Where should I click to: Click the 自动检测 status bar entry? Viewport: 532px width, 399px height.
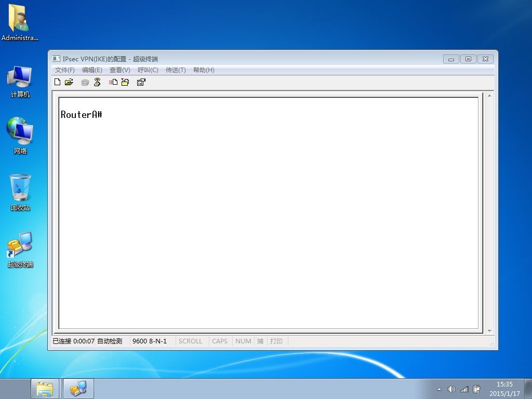(110, 341)
